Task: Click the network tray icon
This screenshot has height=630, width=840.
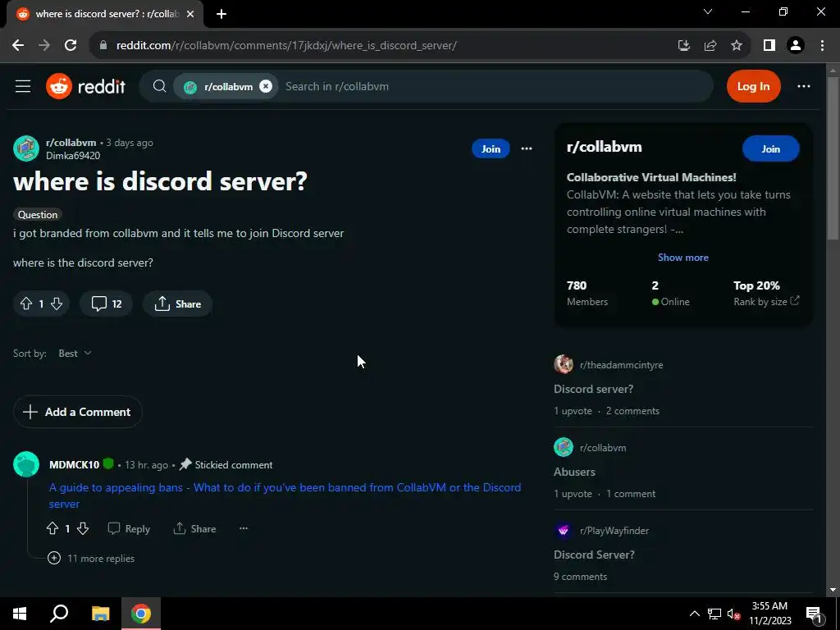Action: pos(714,614)
